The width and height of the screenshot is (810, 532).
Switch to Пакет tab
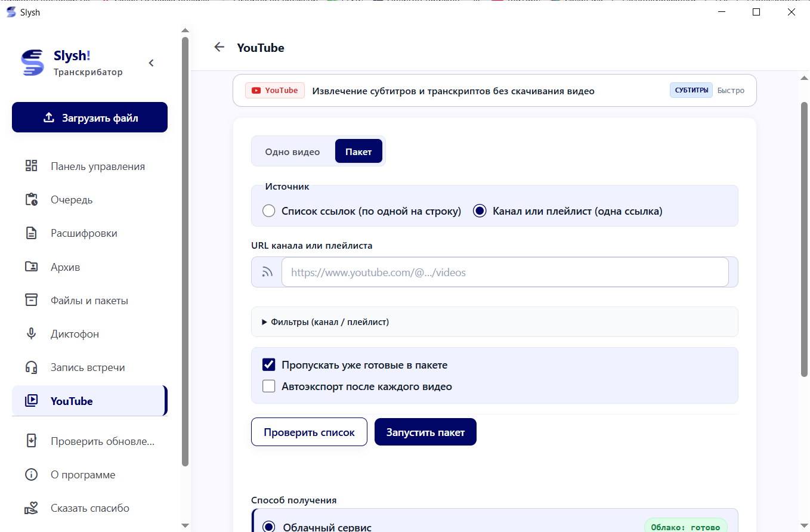coord(358,151)
